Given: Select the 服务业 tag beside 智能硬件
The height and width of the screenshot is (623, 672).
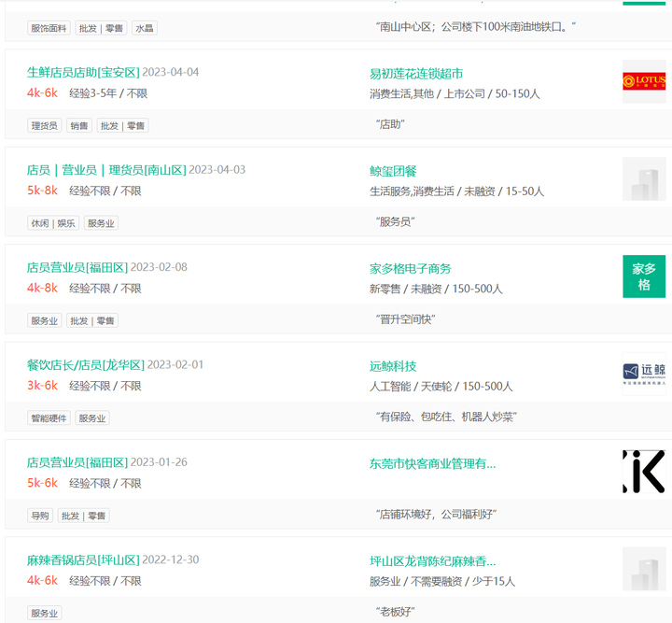Looking at the screenshot, I should coord(92,418).
